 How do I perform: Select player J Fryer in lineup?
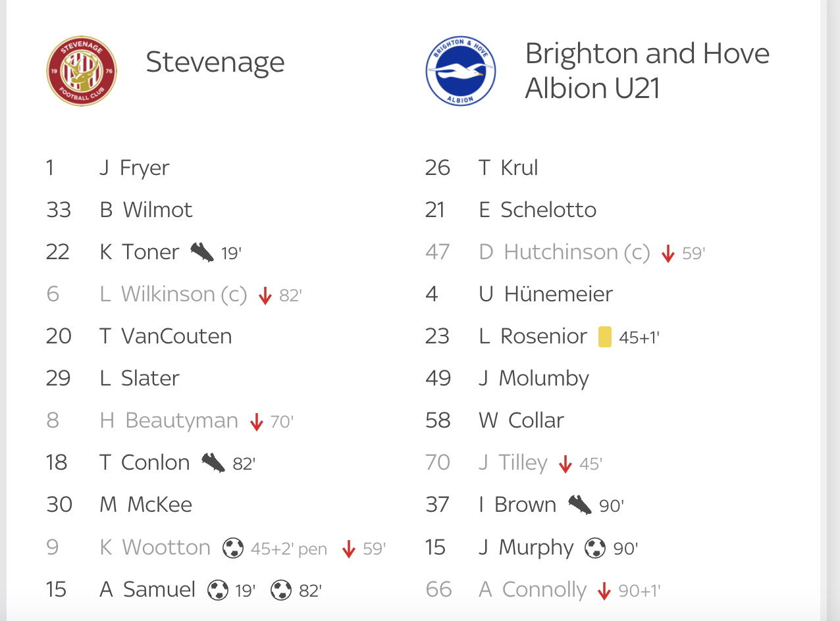pyautogui.click(x=134, y=168)
